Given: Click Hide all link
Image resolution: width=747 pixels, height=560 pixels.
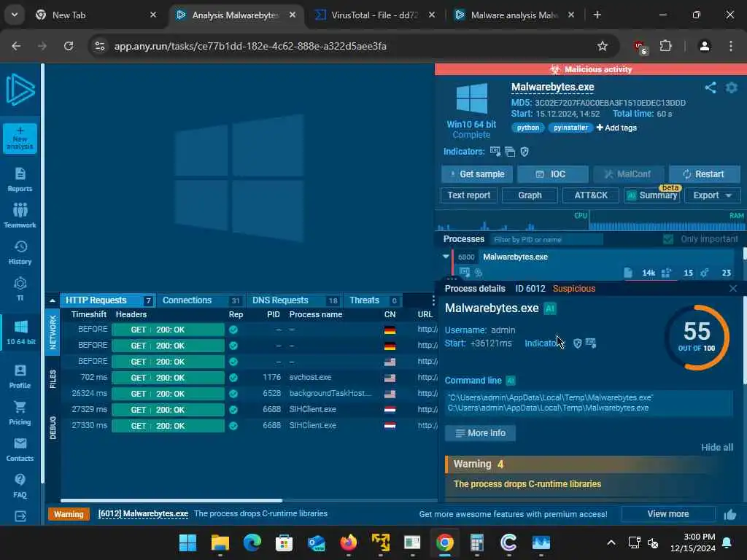Looking at the screenshot, I should click(716, 447).
